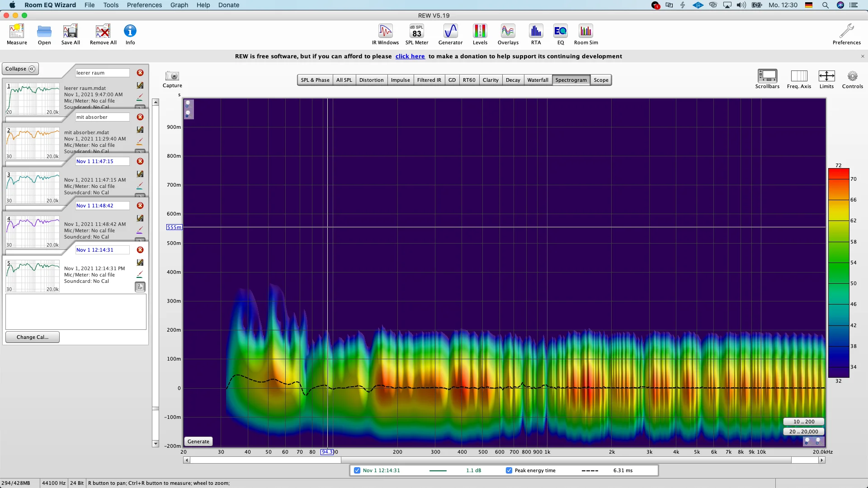Remove the 'leerer raum' measurement
This screenshot has height=488, width=868.
pos(140,73)
